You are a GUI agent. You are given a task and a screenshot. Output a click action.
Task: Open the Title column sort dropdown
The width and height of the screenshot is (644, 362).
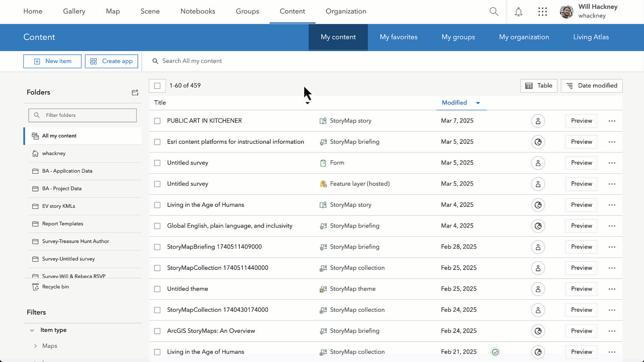click(x=307, y=103)
